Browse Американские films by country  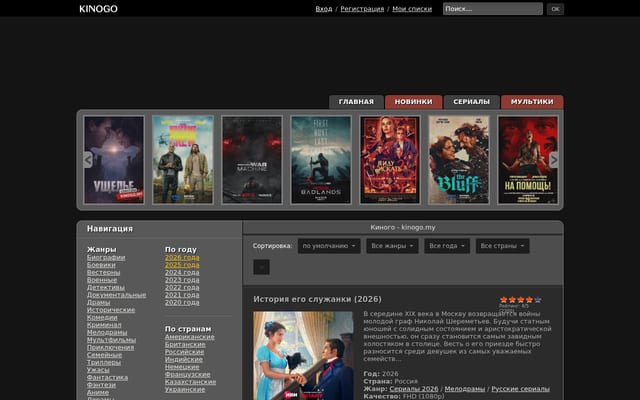[190, 337]
